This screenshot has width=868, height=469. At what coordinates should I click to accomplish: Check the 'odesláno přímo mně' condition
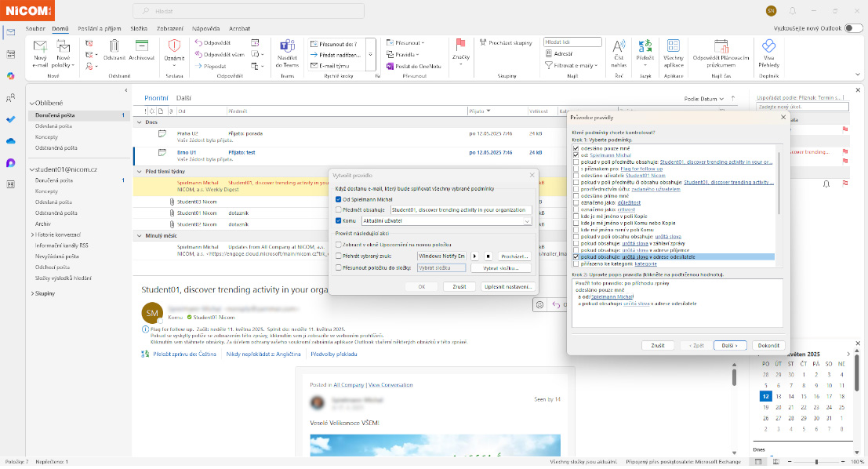577,196
